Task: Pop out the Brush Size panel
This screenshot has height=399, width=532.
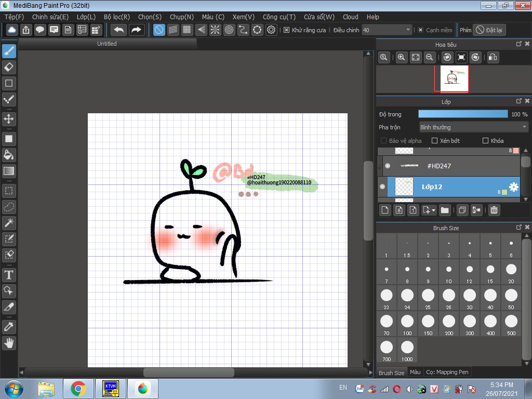Action: pyautogui.click(x=519, y=227)
